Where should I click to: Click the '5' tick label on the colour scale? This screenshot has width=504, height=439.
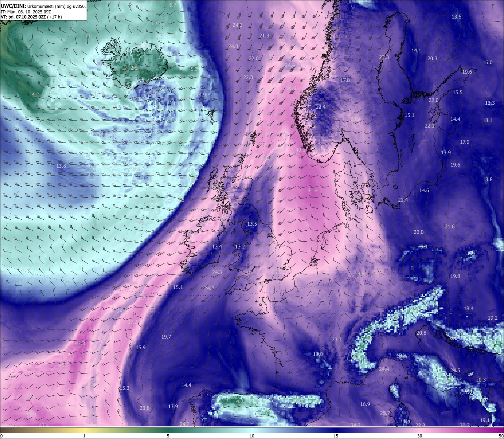click(168, 436)
